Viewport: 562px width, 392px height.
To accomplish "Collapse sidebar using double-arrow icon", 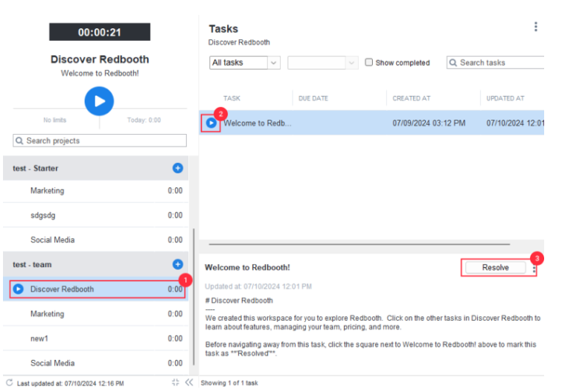I will 189,382.
